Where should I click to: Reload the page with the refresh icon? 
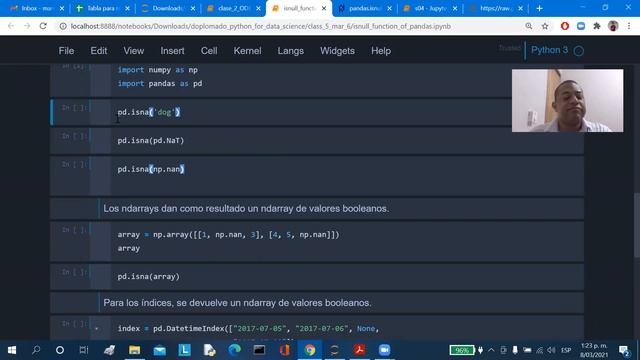[x=43, y=26]
